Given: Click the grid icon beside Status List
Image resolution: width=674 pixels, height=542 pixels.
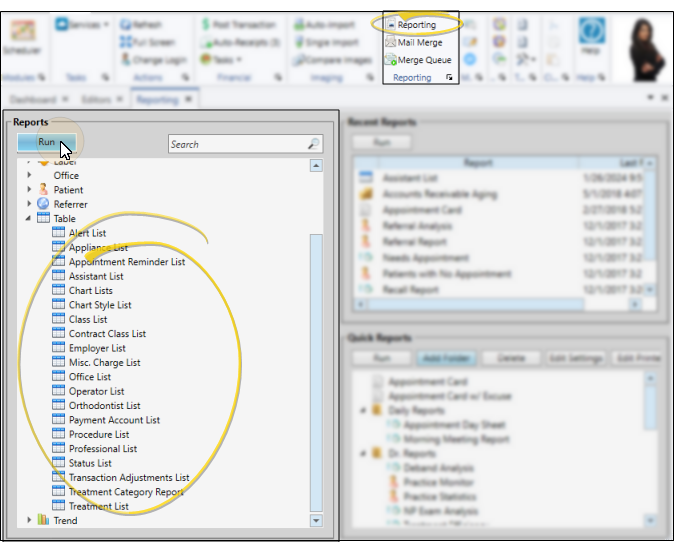Looking at the screenshot, I should (x=58, y=463).
